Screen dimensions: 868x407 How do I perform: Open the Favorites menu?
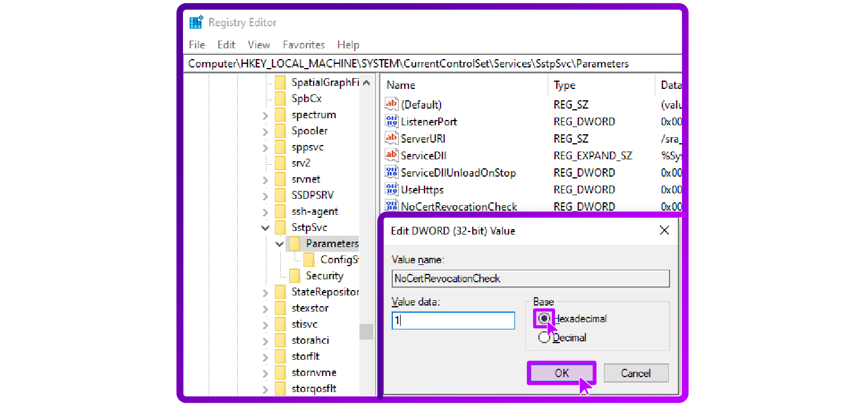(303, 45)
